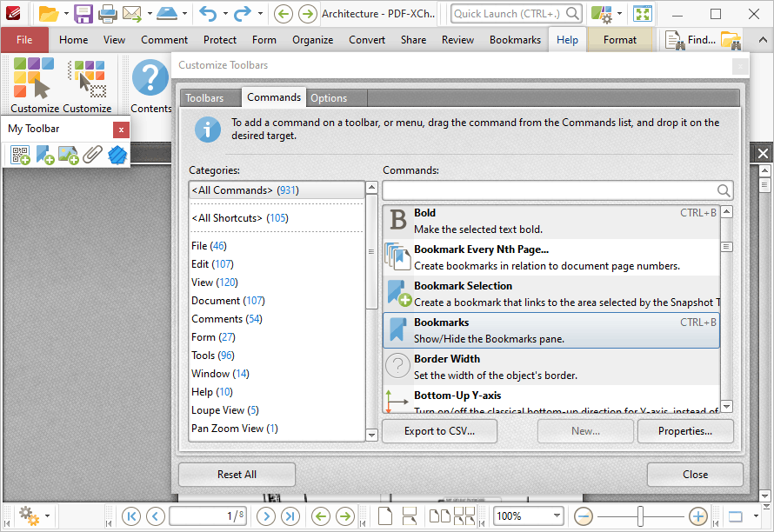The width and height of the screenshot is (774, 532).
Task: Expand the Scan dropdown arrow
Action: (x=184, y=14)
